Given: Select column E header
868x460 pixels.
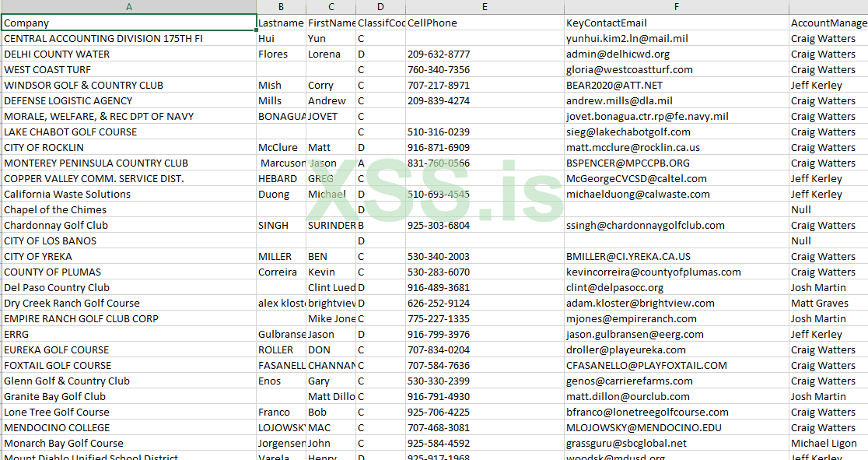Looking at the screenshot, I should (485, 7).
